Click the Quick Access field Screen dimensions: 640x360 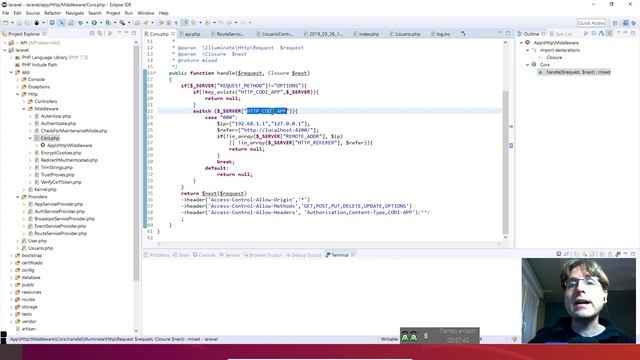click(591, 23)
